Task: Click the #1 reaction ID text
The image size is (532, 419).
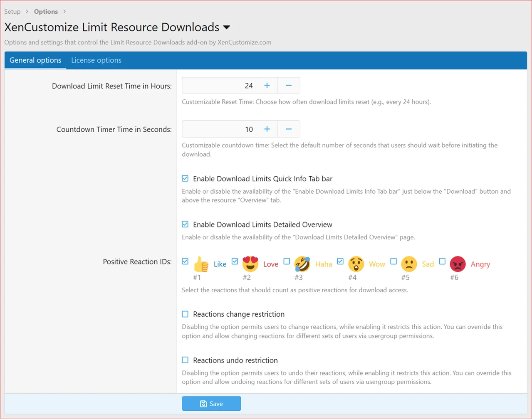Action: pyautogui.click(x=197, y=277)
